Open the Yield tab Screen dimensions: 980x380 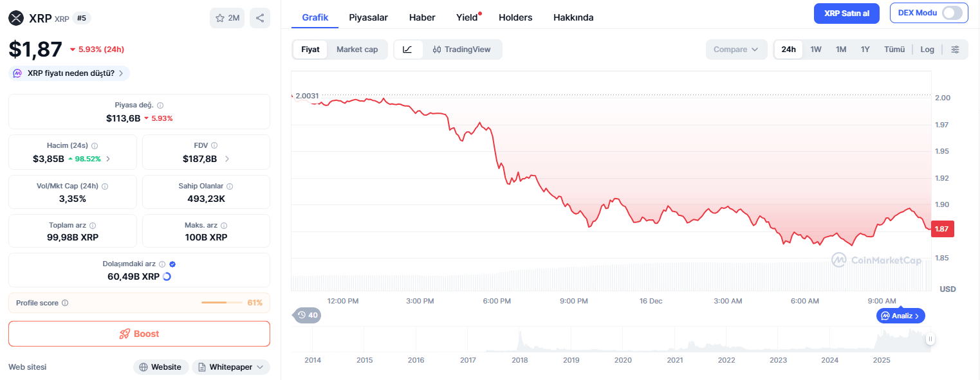point(467,17)
